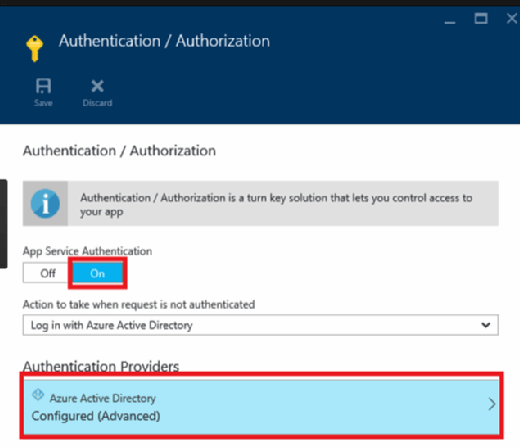The image size is (520, 447).
Task: Expand Azure Active Directory provider chevron
Action: click(492, 404)
